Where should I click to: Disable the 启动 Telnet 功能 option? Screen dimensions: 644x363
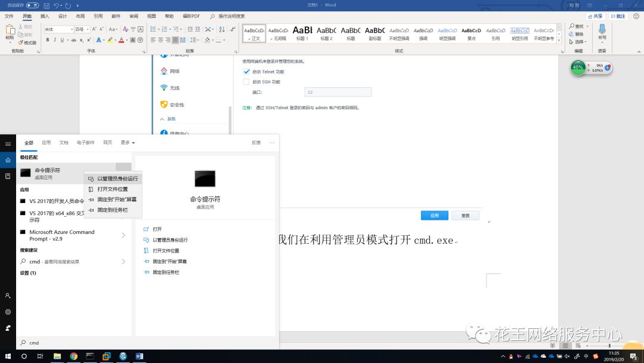tap(247, 72)
